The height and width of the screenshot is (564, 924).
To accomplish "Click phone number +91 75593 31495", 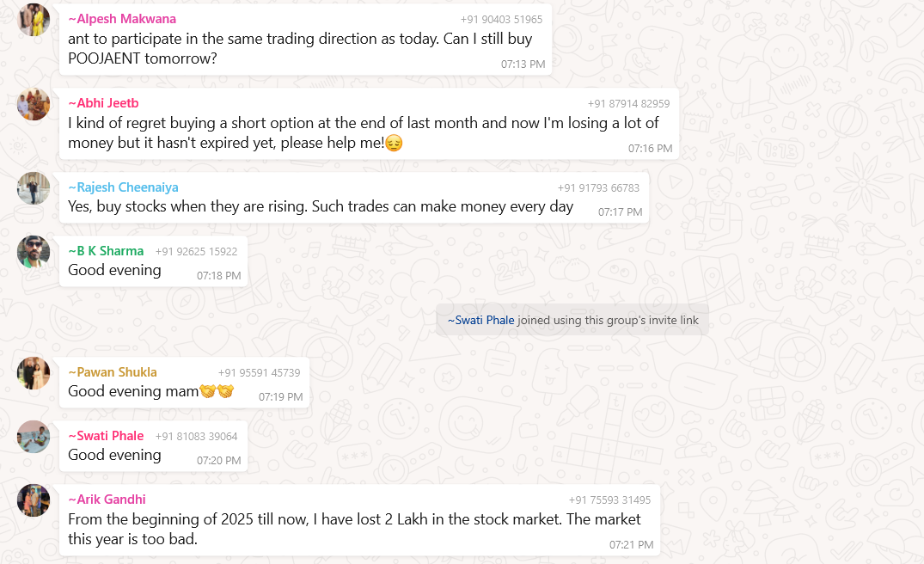I will click(610, 500).
